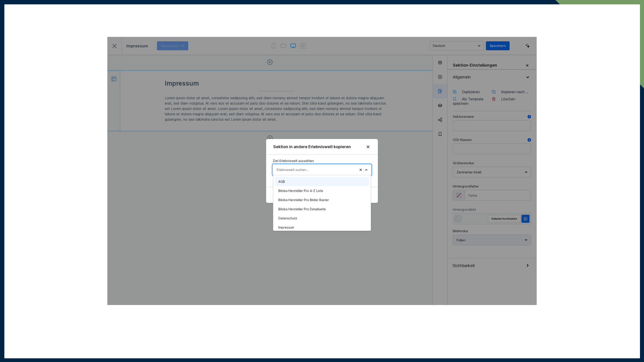Select Datenschutz from the list
The height and width of the screenshot is (362, 644).
pyautogui.click(x=322, y=218)
